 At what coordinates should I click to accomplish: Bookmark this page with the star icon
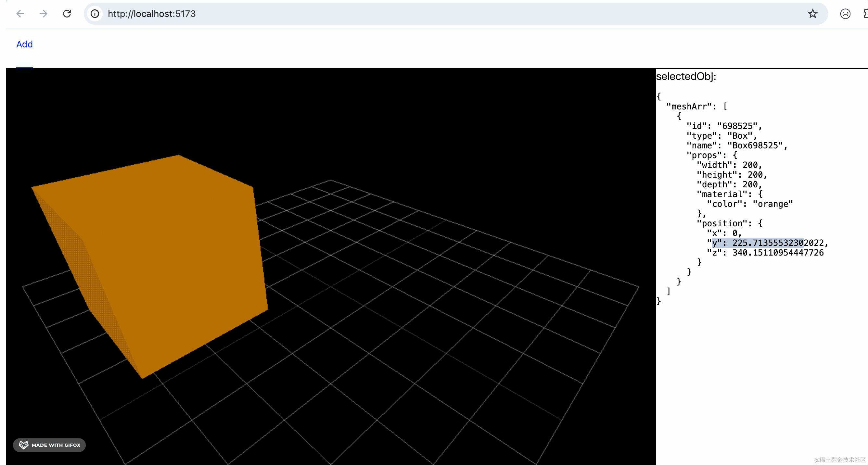click(x=812, y=13)
